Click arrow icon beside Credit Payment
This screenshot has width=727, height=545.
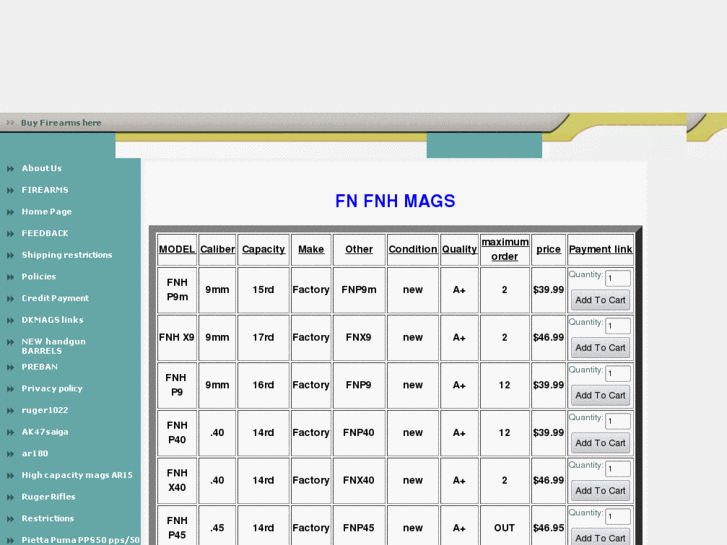(x=10, y=299)
